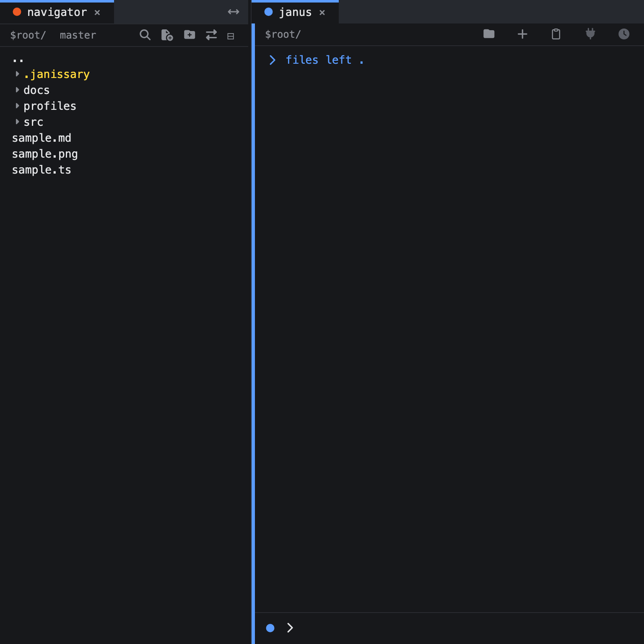Click the plug icon in janus toolbar
Viewport: 644px width, 644px height.
pyautogui.click(x=590, y=34)
